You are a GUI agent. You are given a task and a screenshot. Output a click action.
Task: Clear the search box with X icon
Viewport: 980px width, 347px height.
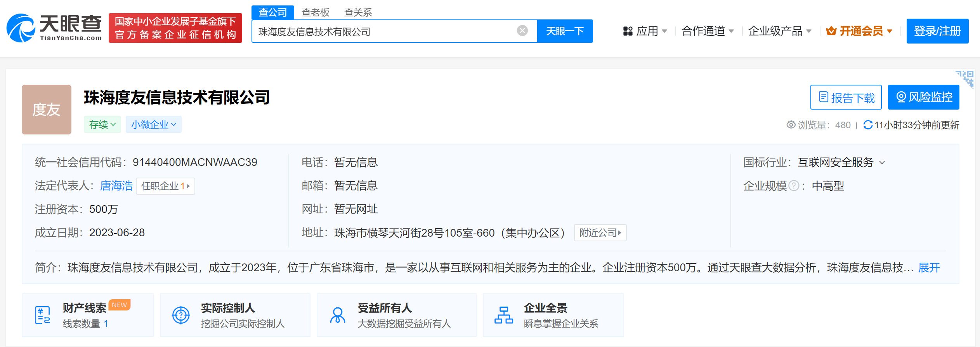pyautogui.click(x=522, y=31)
